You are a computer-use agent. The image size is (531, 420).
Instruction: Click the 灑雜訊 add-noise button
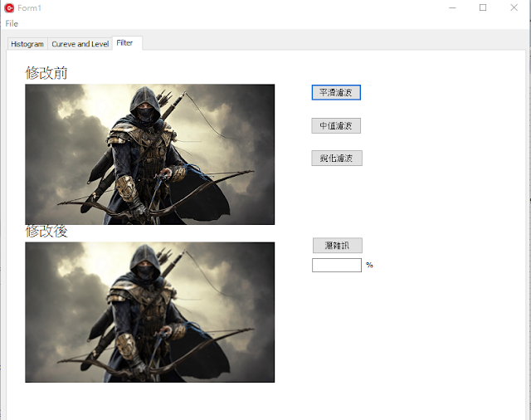(x=338, y=245)
